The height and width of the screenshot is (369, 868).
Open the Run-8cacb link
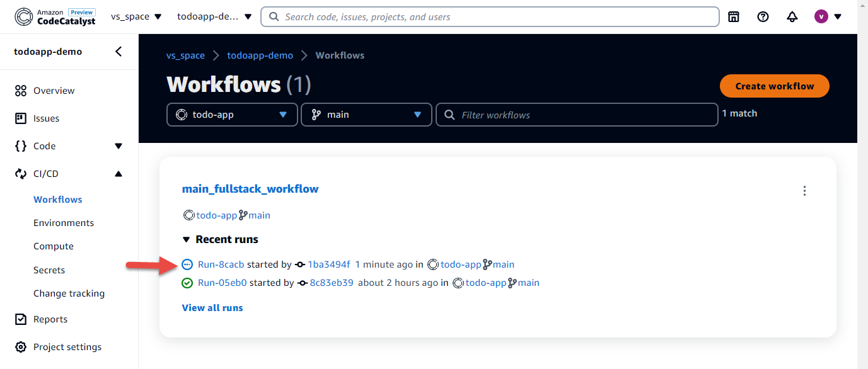tap(221, 264)
